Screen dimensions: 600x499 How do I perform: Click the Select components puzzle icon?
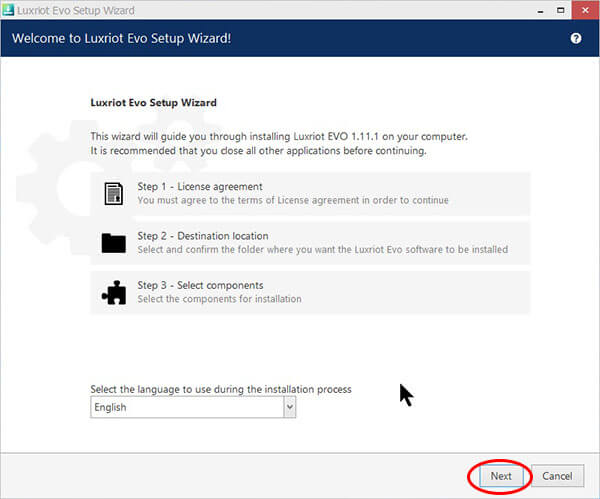(113, 292)
